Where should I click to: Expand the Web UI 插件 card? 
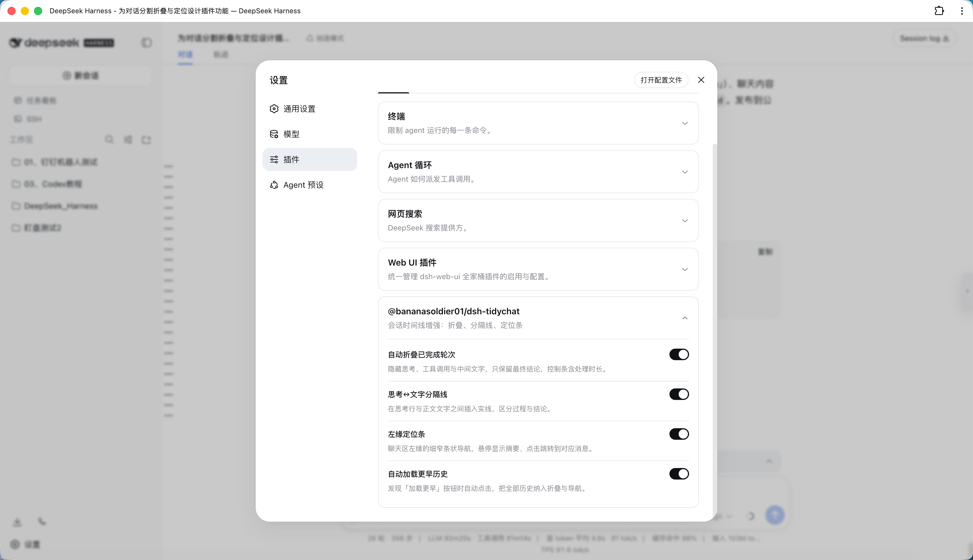tap(538, 269)
